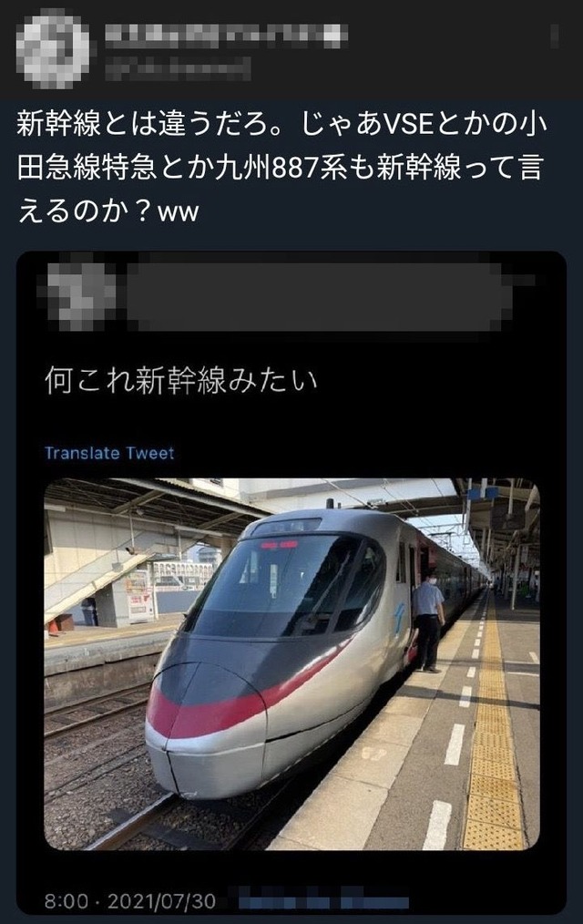The width and height of the screenshot is (583, 924).
Task: Click the poster's blurred display name
Action: tap(226, 36)
